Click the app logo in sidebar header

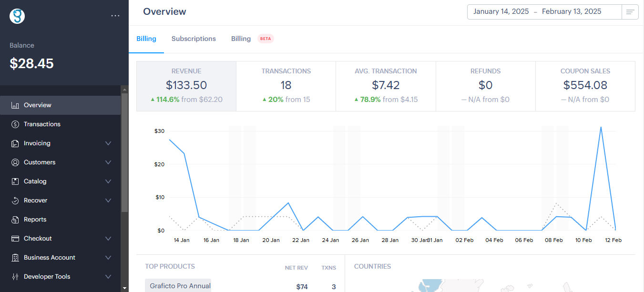[x=17, y=16]
